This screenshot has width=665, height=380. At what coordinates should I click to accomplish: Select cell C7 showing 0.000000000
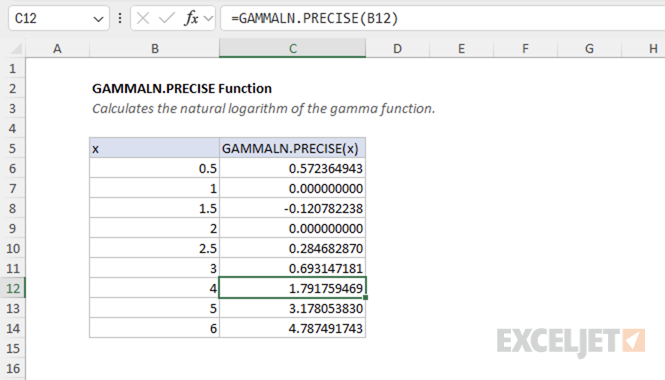[293, 188]
